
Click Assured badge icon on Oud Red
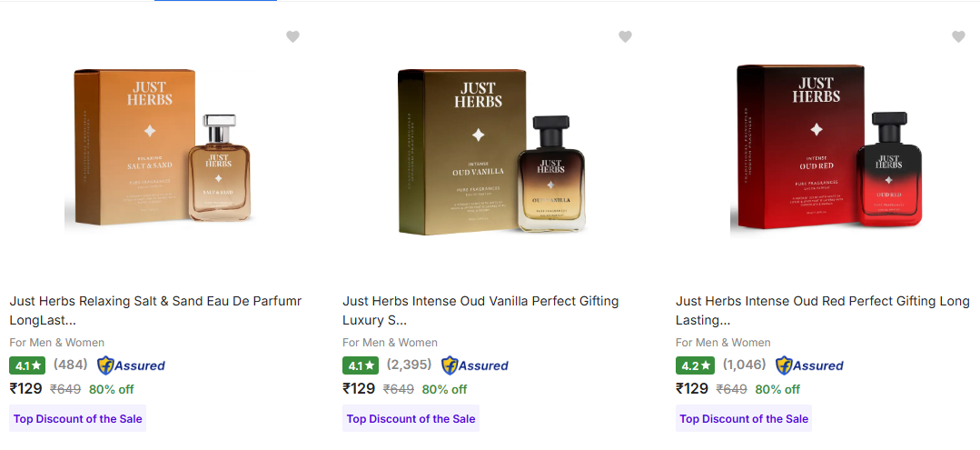point(809,365)
